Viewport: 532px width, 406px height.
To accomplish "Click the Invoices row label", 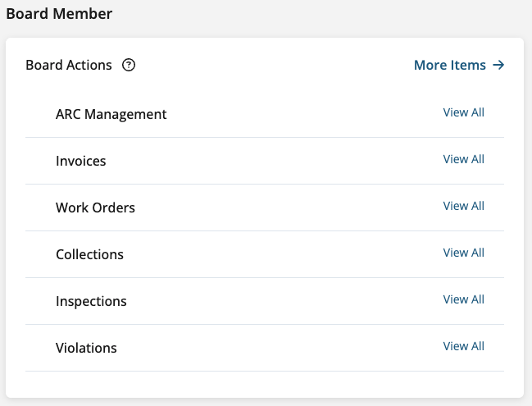I will coord(81,162).
